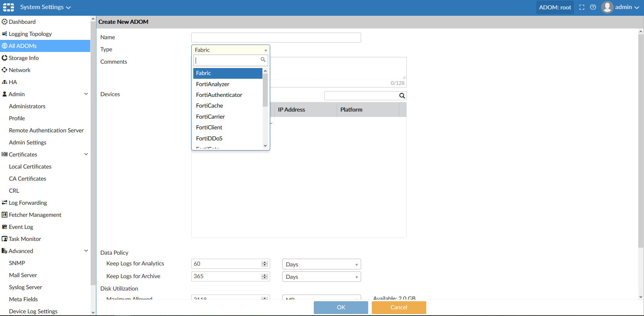Viewport: 644px width, 316px height.
Task: Click the All ADOMs globe icon
Action: point(4,46)
